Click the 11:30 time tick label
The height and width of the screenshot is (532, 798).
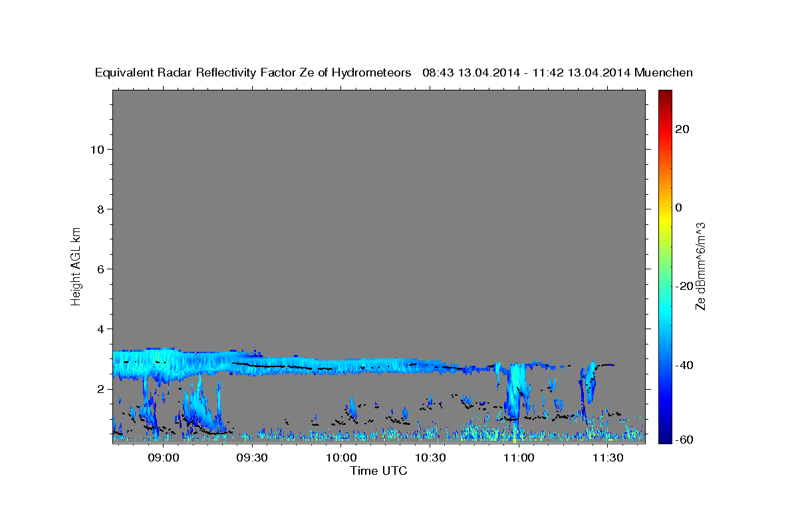[607, 458]
